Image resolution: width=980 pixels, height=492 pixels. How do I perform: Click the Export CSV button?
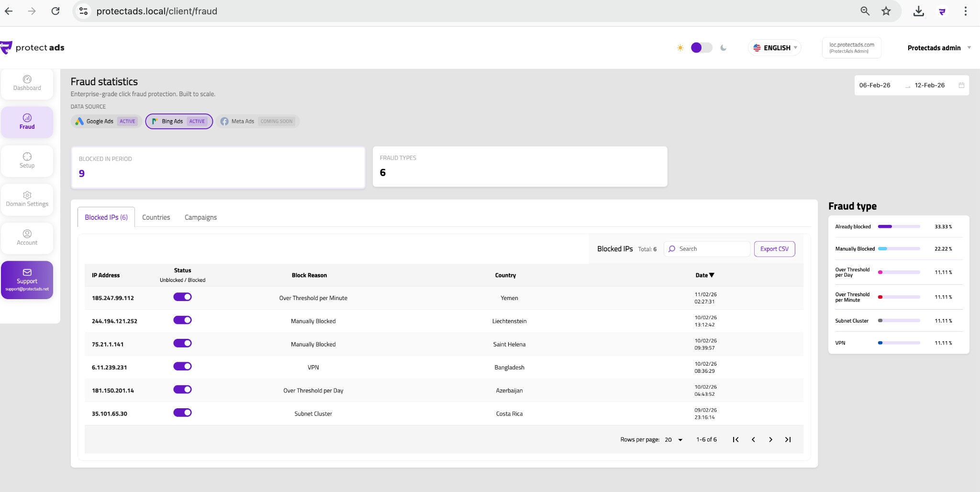pos(774,249)
